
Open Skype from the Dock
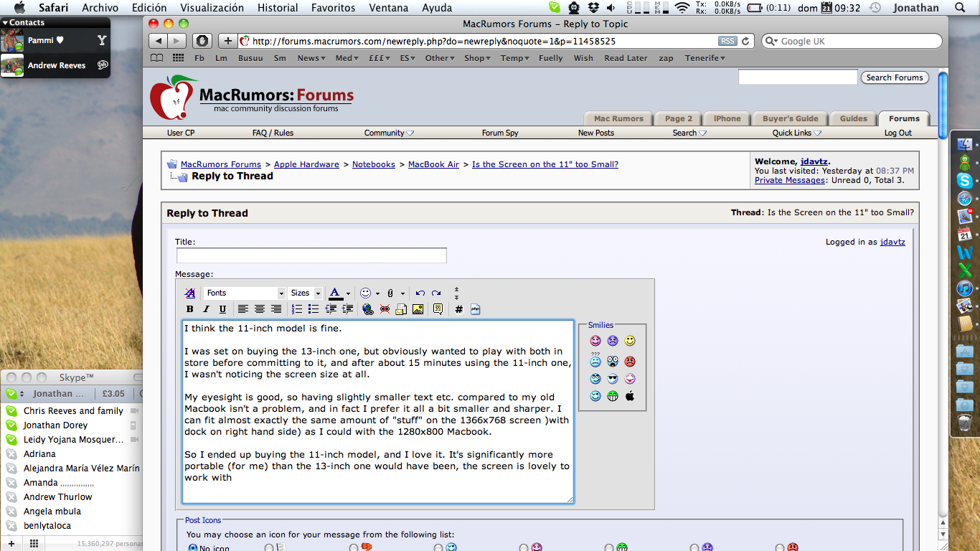click(965, 180)
